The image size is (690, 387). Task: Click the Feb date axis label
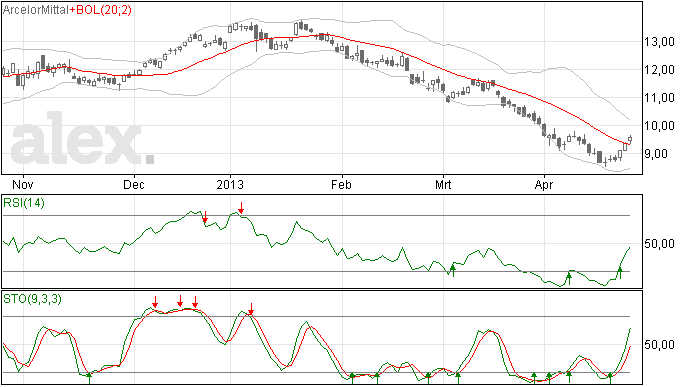[341, 184]
